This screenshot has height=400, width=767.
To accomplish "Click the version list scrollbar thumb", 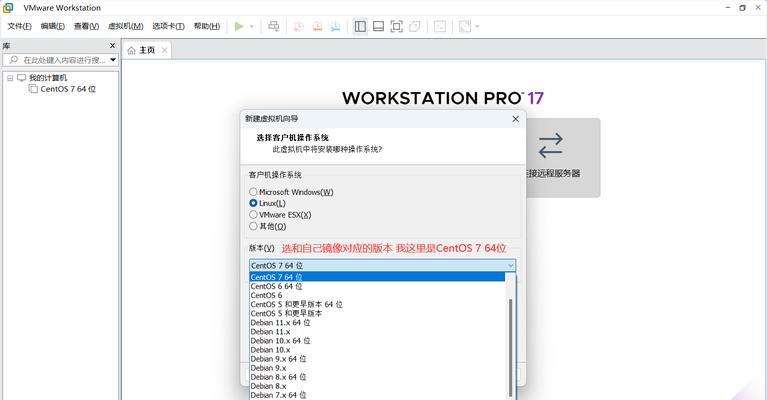I will coord(511,348).
